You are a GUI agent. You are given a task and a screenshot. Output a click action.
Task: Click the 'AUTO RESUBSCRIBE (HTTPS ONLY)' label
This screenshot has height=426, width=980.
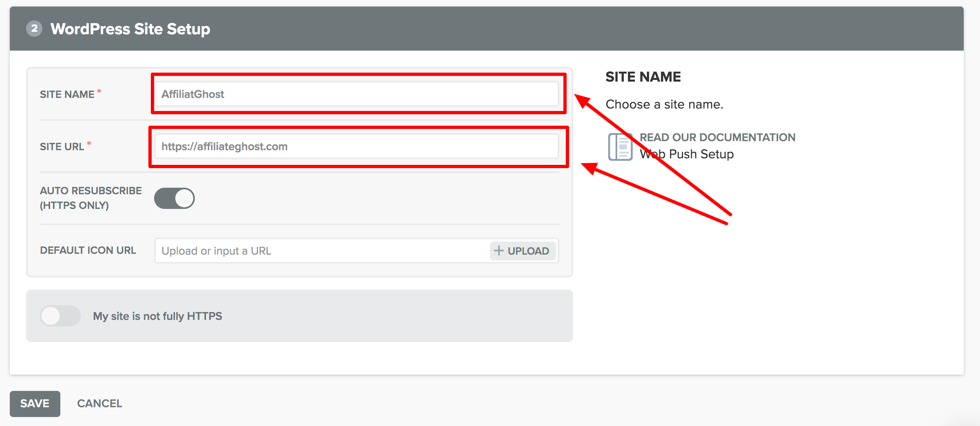coord(91,198)
